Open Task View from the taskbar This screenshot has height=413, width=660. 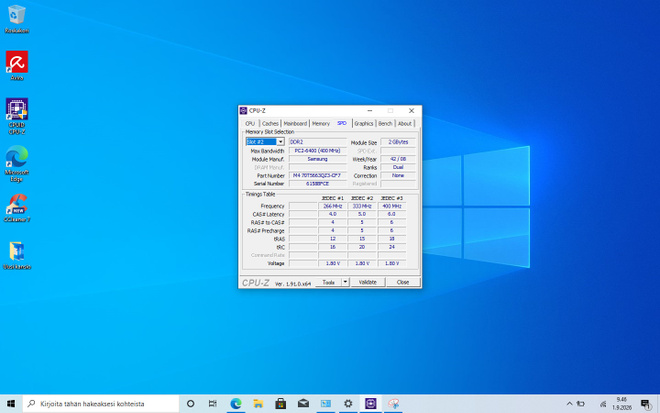click(x=213, y=404)
